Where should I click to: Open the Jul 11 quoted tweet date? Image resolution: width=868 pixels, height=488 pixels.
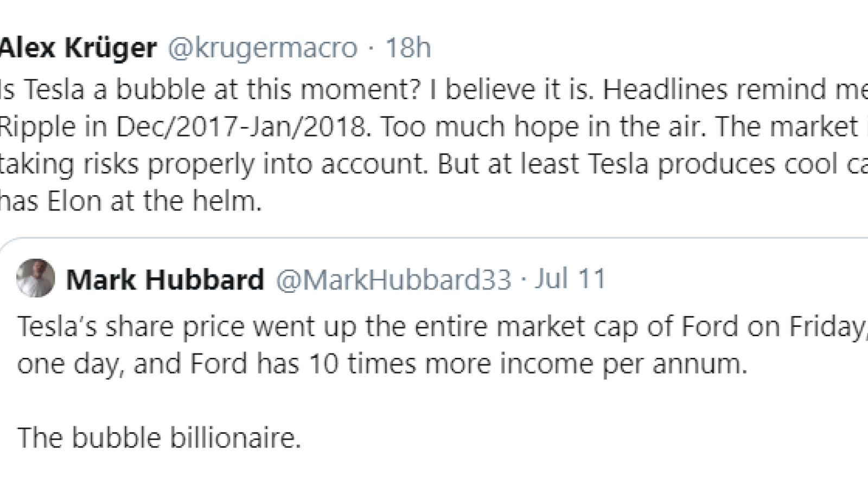[570, 279]
